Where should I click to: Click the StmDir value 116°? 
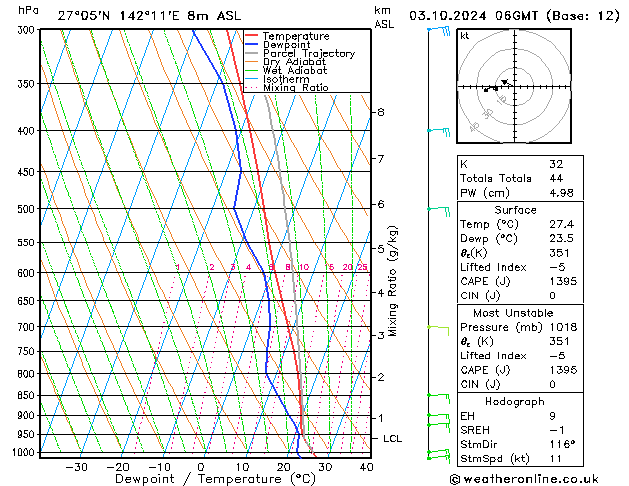tap(562, 445)
